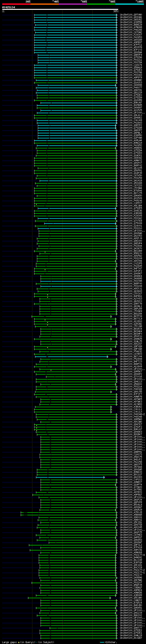Select hit label UniRef100_P54632
This screenshot has height=644, width=146.
pyautogui.click(x=131, y=352)
